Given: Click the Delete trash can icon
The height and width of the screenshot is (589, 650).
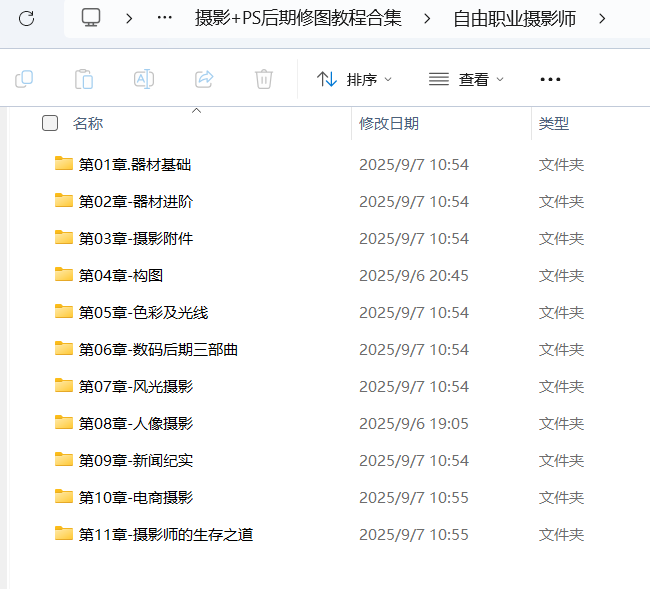Looking at the screenshot, I should tap(264, 79).
